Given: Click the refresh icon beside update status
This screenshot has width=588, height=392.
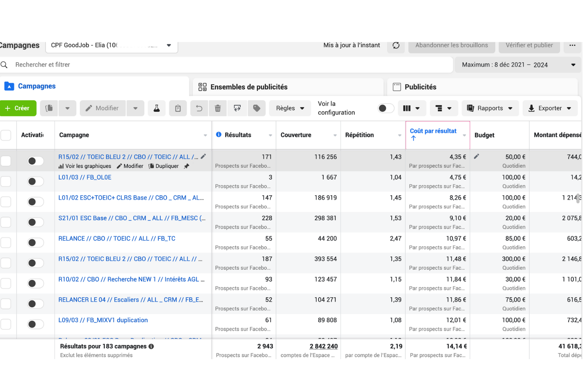Looking at the screenshot, I should [x=396, y=45].
